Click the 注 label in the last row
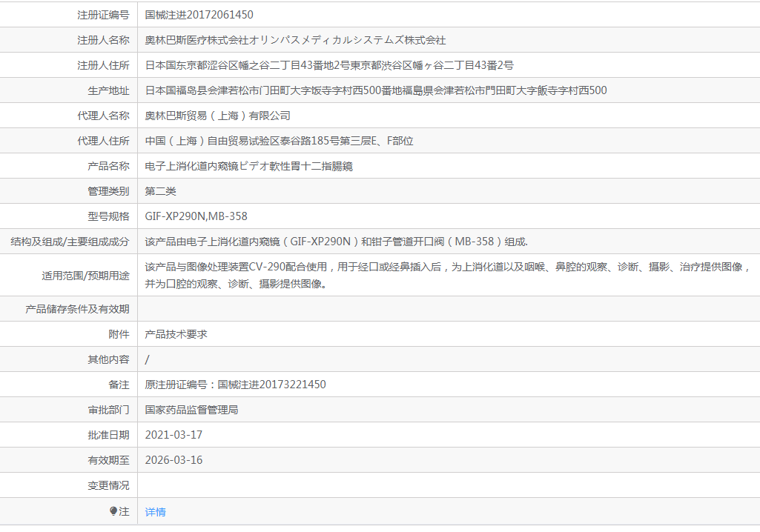The image size is (760, 532). click(x=124, y=512)
